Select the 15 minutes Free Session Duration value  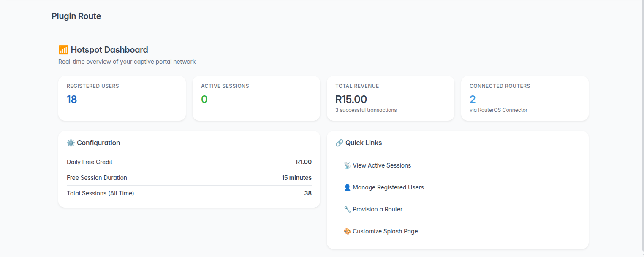pos(296,178)
